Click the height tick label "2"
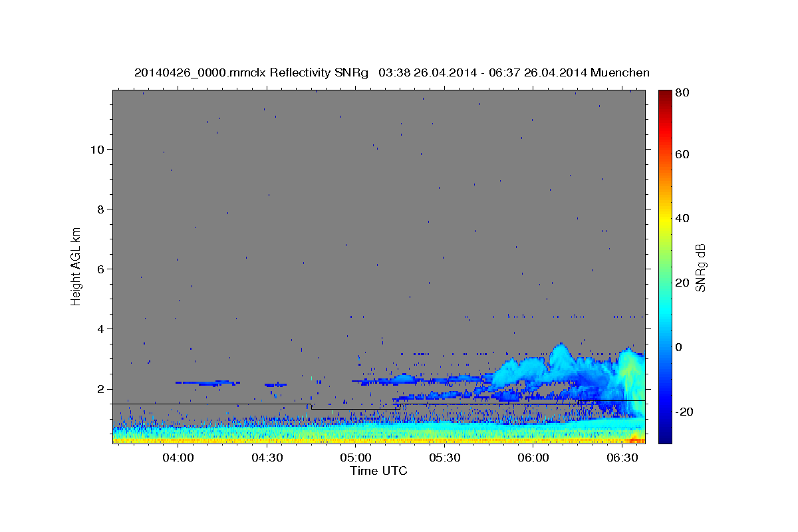 (x=101, y=389)
